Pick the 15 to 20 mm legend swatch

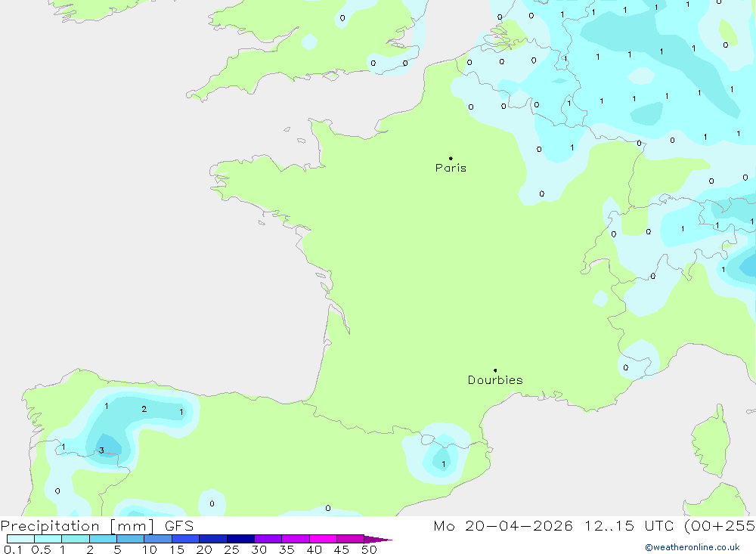click(x=186, y=539)
